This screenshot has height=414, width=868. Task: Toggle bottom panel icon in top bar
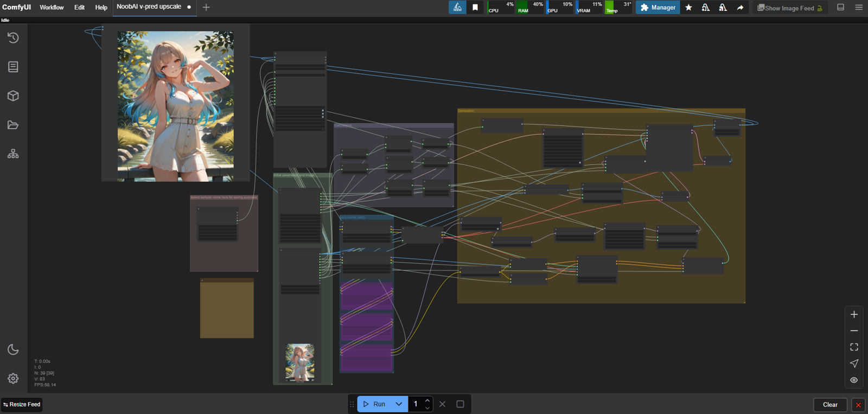840,7
